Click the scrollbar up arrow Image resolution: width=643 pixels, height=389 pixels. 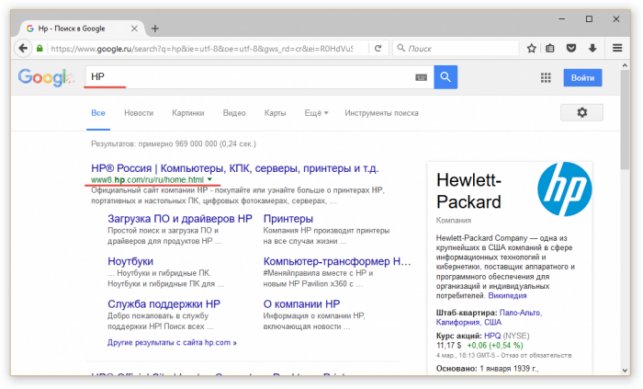pos(625,65)
